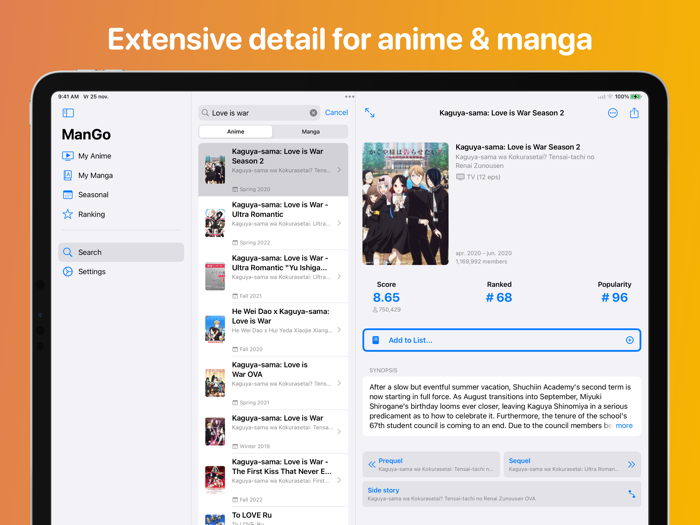Click the 8.65 score value
The image size is (700, 525).
(x=386, y=297)
